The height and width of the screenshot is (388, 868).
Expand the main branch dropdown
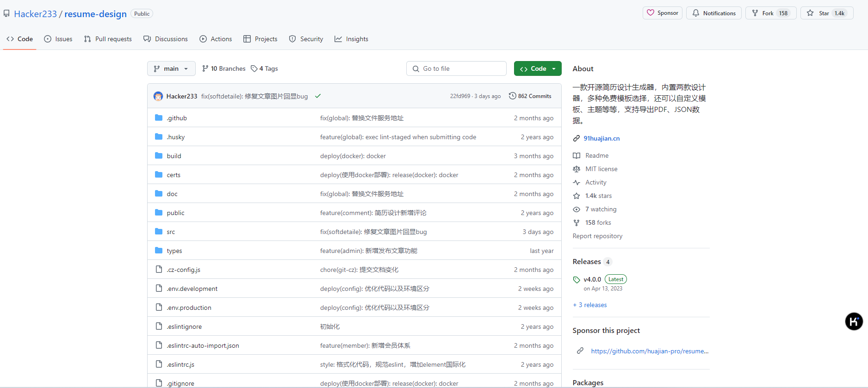point(171,68)
